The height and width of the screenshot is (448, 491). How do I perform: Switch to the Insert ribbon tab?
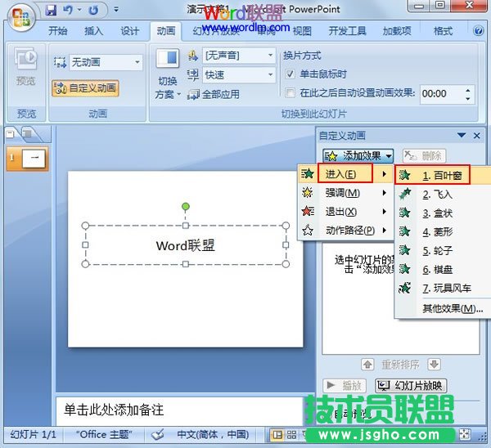coord(93,32)
